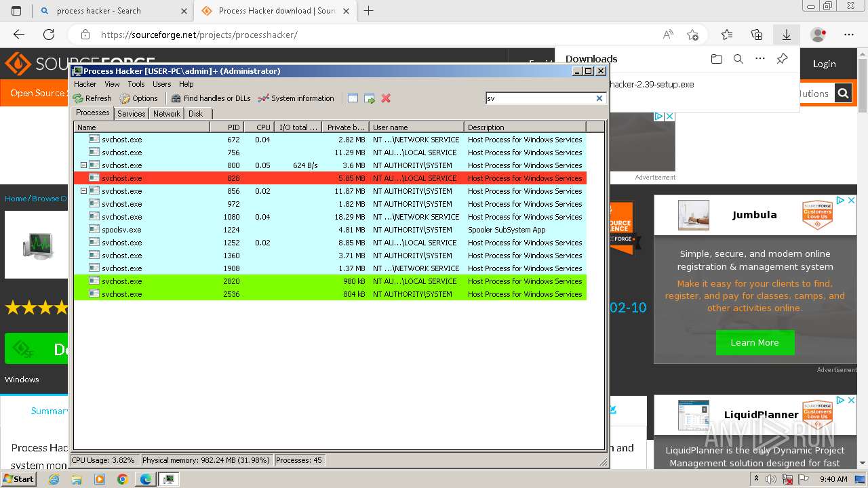Click the find window and thread icon
Image resolution: width=868 pixels, height=488 pixels.
click(x=370, y=98)
